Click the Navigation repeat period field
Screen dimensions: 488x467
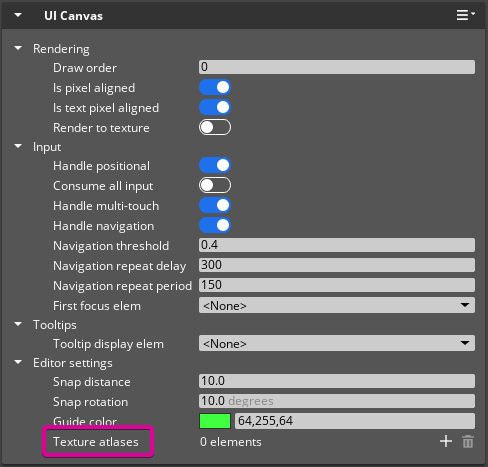point(337,285)
